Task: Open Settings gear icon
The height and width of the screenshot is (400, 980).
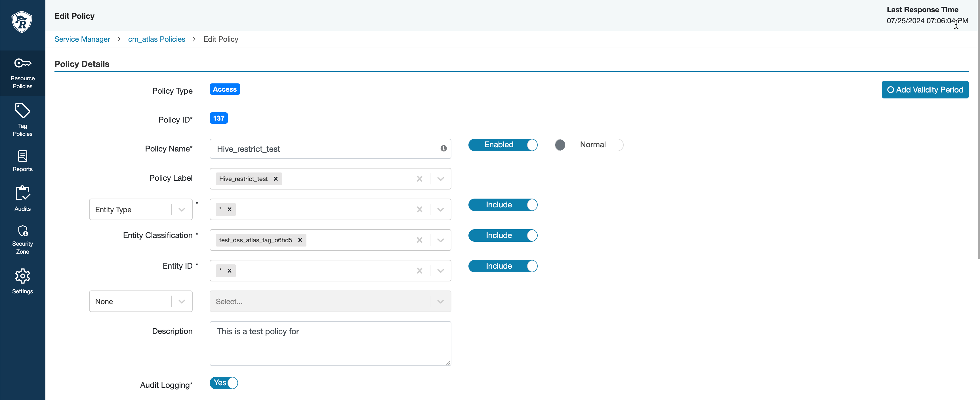Action: 22,276
